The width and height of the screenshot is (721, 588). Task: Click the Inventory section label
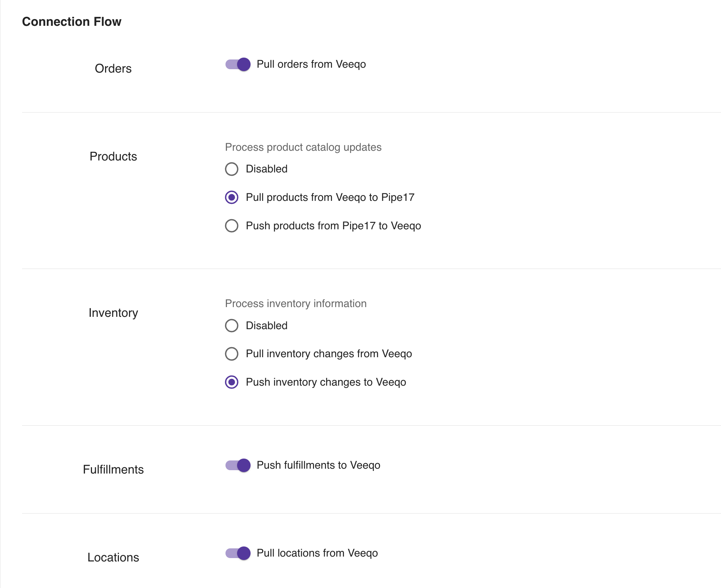tap(113, 313)
